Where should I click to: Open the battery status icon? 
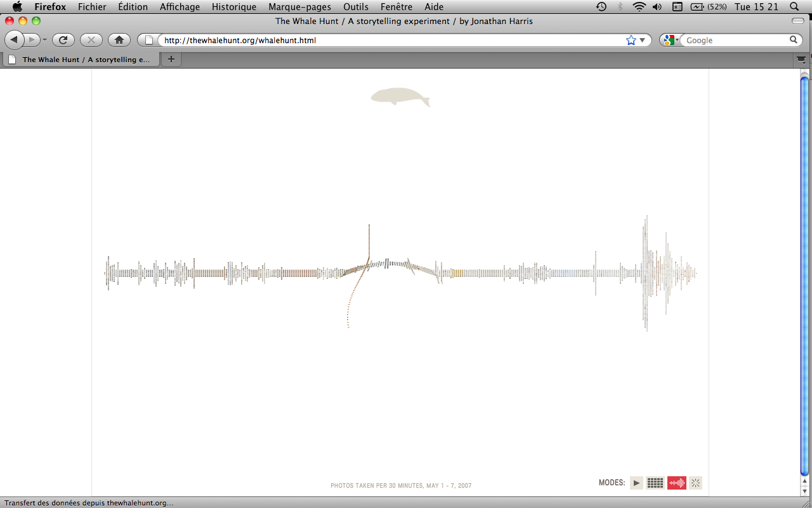click(x=697, y=7)
